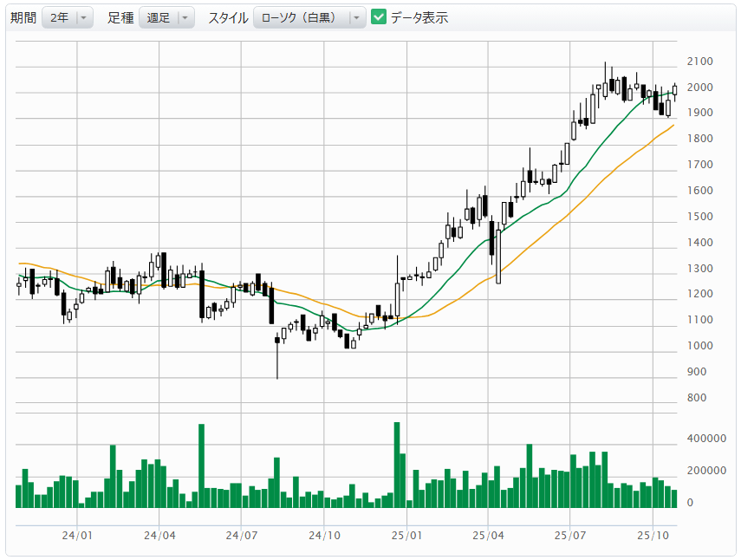The height and width of the screenshot is (560, 741).
Task: Select the 25/10 date axis label
Action: click(x=652, y=536)
